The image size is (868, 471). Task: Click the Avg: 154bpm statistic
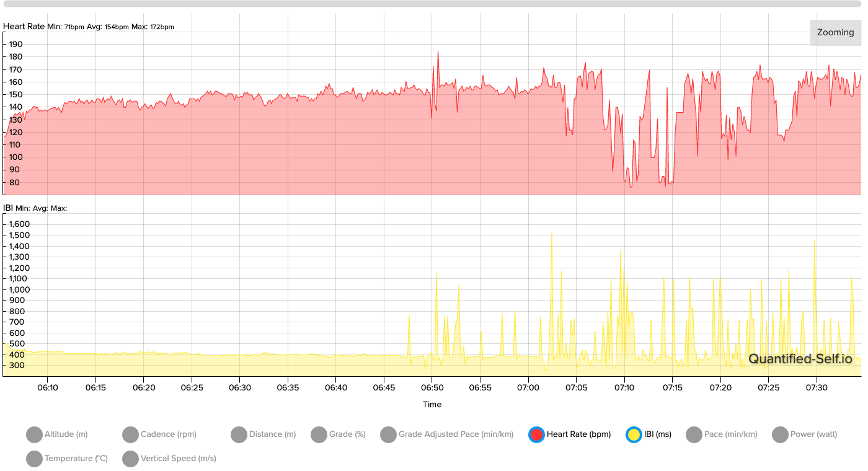(x=108, y=27)
